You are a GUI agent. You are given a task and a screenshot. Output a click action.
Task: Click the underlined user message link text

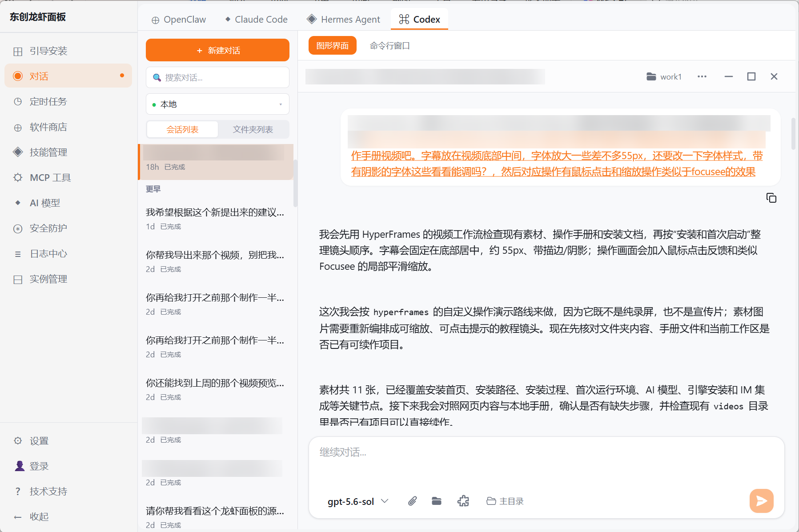(x=557, y=164)
